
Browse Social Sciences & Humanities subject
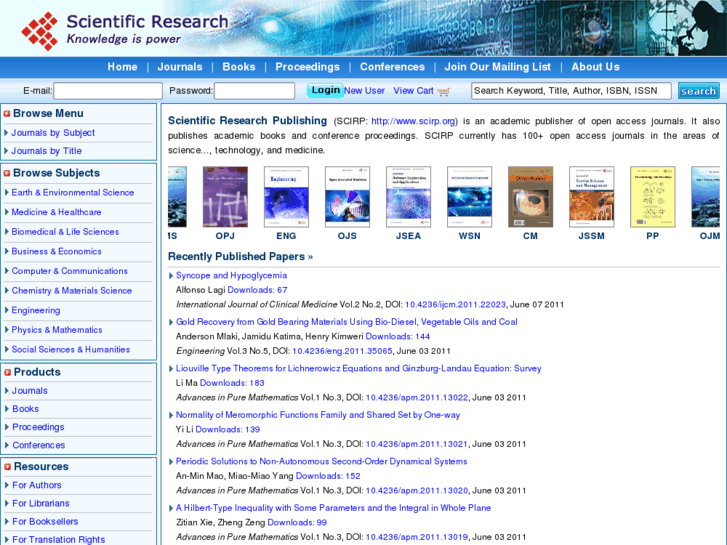point(70,349)
